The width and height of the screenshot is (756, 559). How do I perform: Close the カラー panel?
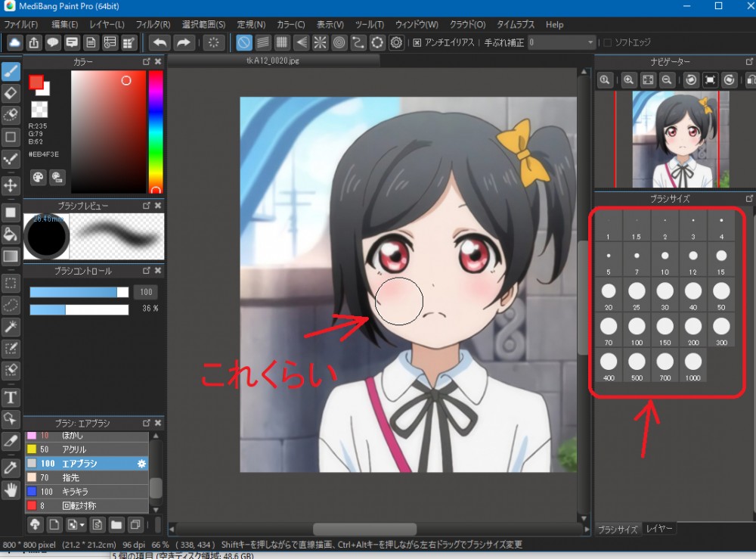tap(158, 62)
